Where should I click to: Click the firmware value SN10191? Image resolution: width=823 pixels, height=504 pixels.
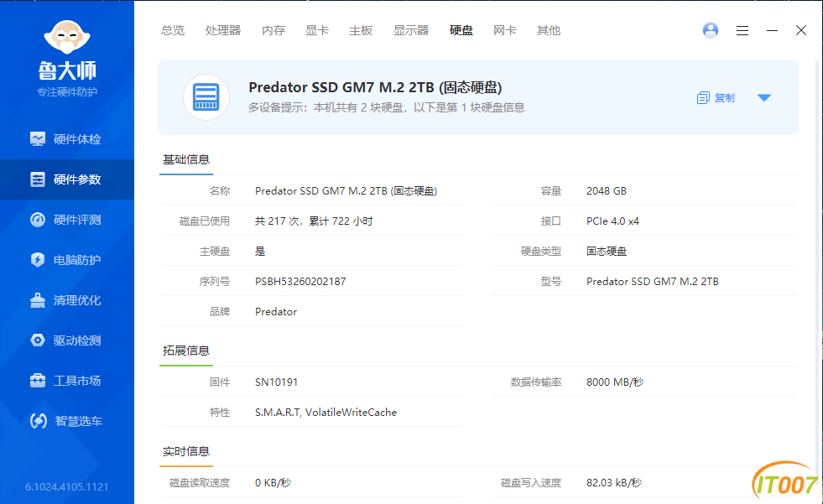click(x=276, y=382)
